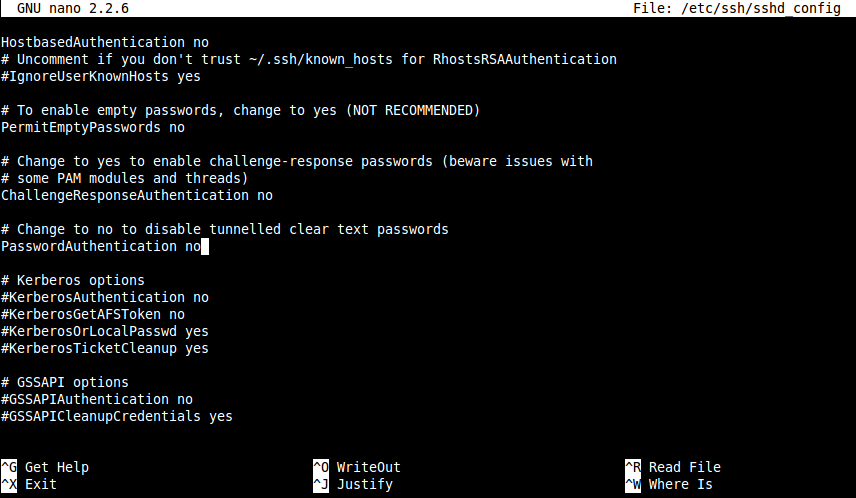Click the PermitEmptyPasswords no setting

tap(93, 127)
